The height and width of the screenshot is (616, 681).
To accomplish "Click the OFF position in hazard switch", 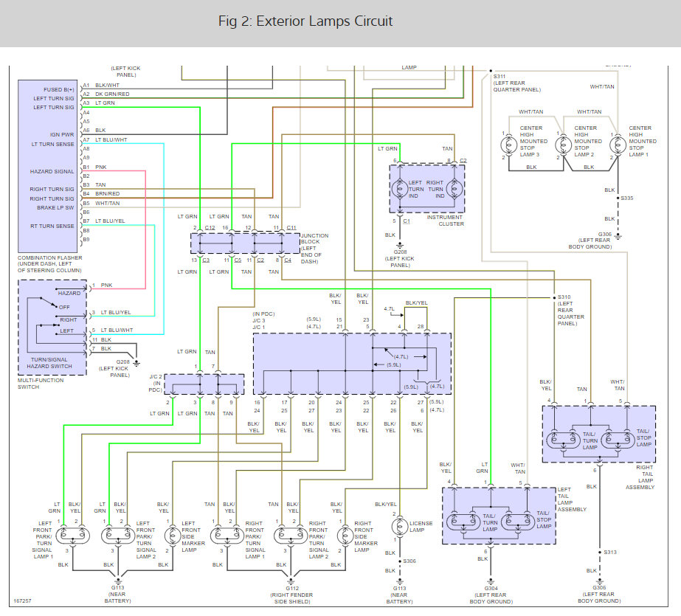I will pos(64,308).
